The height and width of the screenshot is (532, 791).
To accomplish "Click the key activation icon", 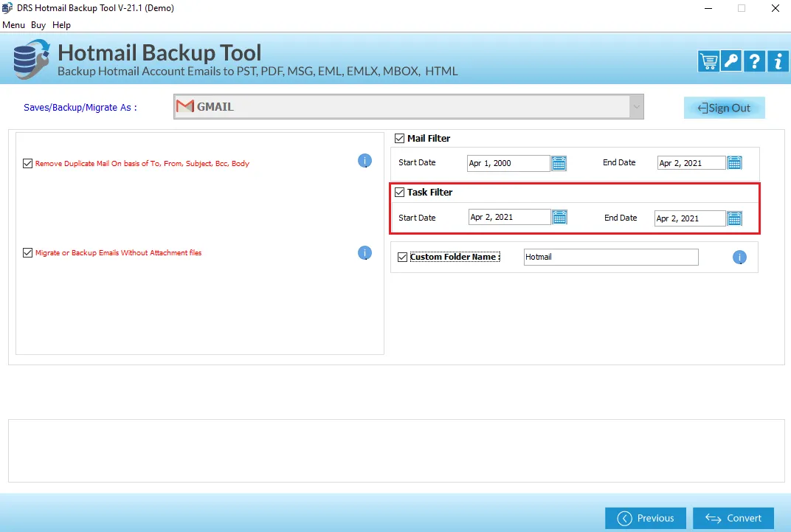I will (731, 61).
